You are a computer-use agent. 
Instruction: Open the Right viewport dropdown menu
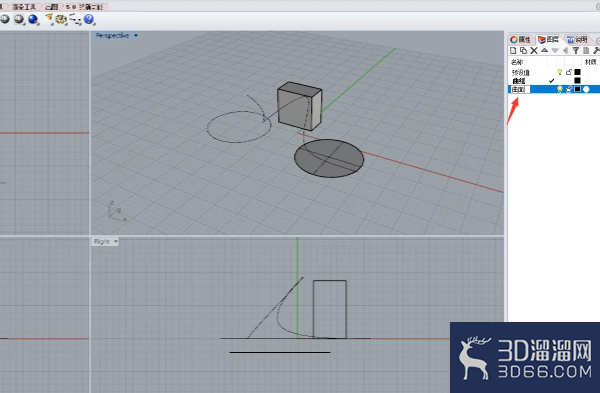(x=116, y=241)
